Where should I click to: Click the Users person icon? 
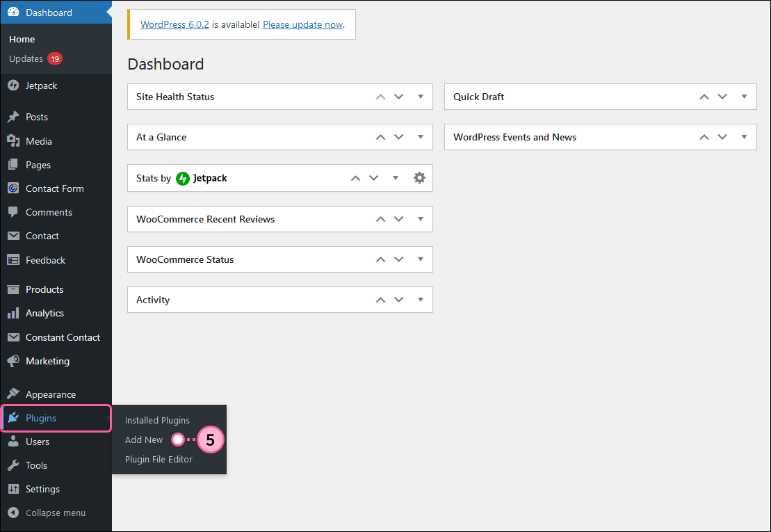pos(13,441)
